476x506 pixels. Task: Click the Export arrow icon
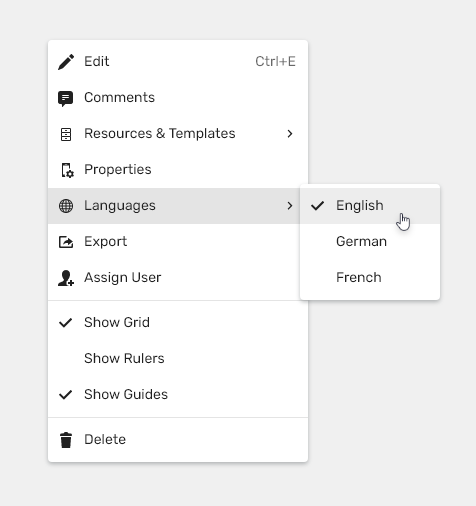(x=66, y=242)
